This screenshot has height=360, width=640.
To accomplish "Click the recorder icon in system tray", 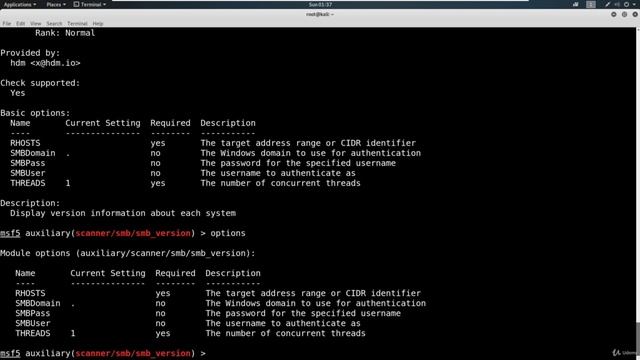I will 576,4.
